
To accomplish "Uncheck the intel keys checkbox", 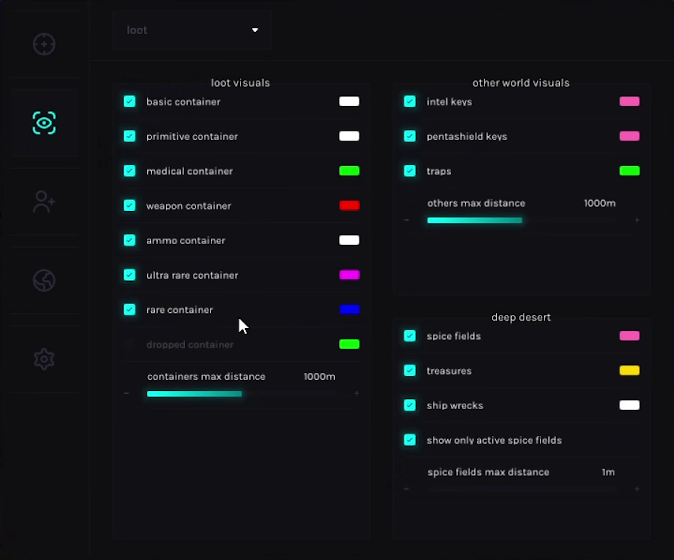I will point(410,102).
